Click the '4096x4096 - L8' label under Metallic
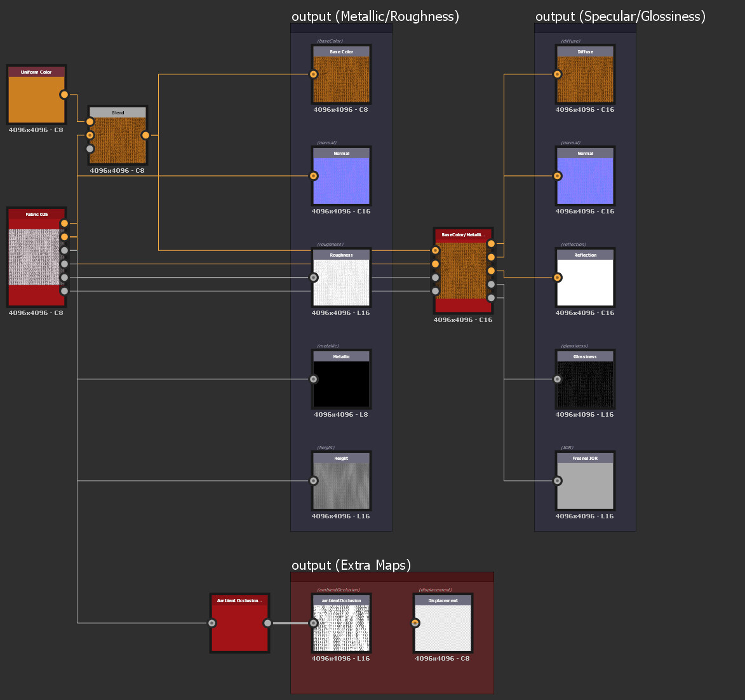Viewport: 745px width, 700px height. coord(340,414)
